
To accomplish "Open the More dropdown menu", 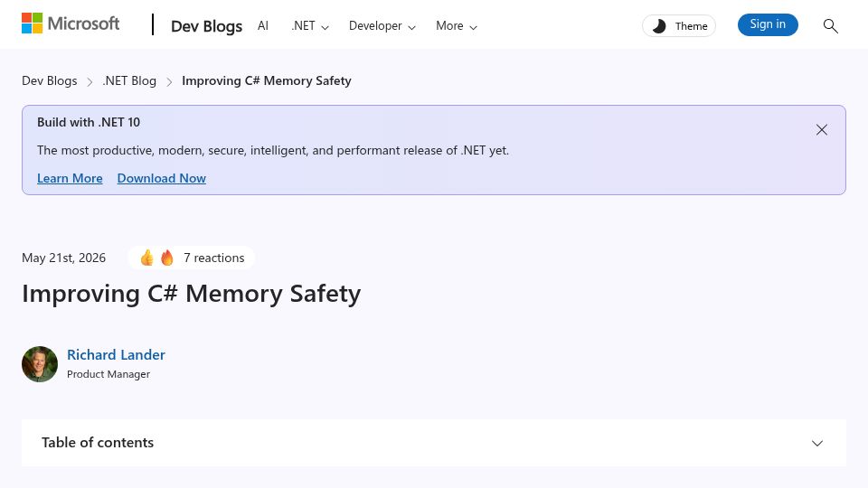I will point(456,26).
